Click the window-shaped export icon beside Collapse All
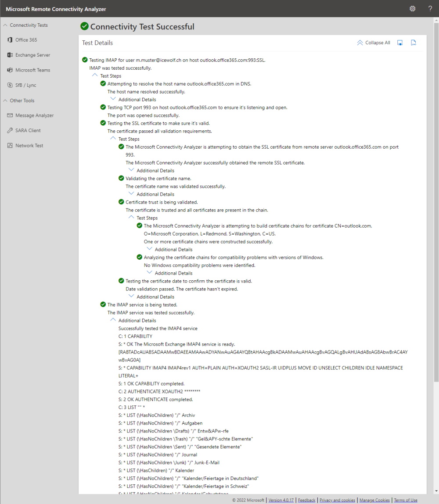Viewport: 439px width, 504px height. (x=400, y=43)
